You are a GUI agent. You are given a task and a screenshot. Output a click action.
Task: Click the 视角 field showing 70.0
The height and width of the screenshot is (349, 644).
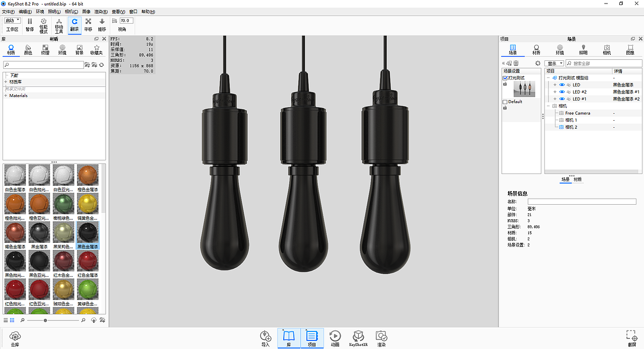pos(126,21)
